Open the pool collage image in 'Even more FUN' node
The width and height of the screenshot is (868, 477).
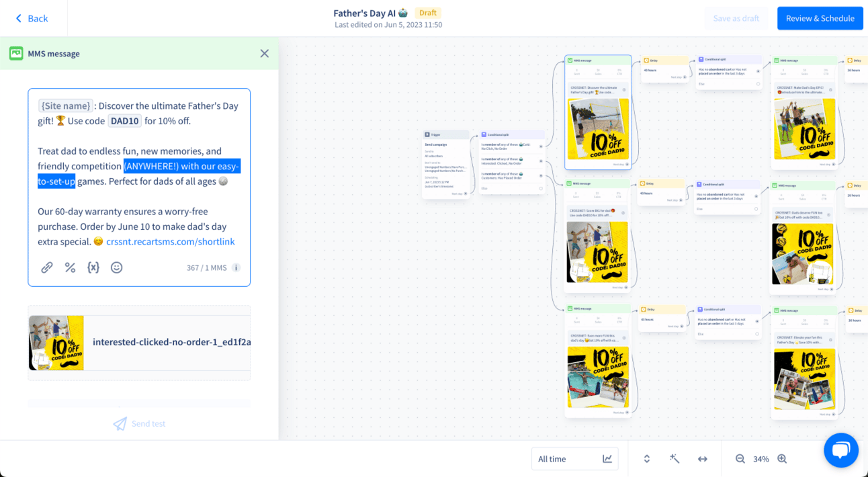[x=598, y=378]
